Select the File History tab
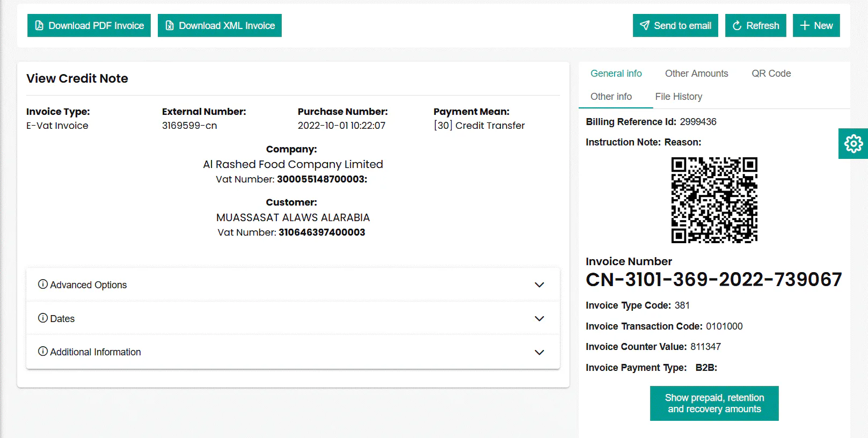Image resolution: width=868 pixels, height=438 pixels. (679, 97)
